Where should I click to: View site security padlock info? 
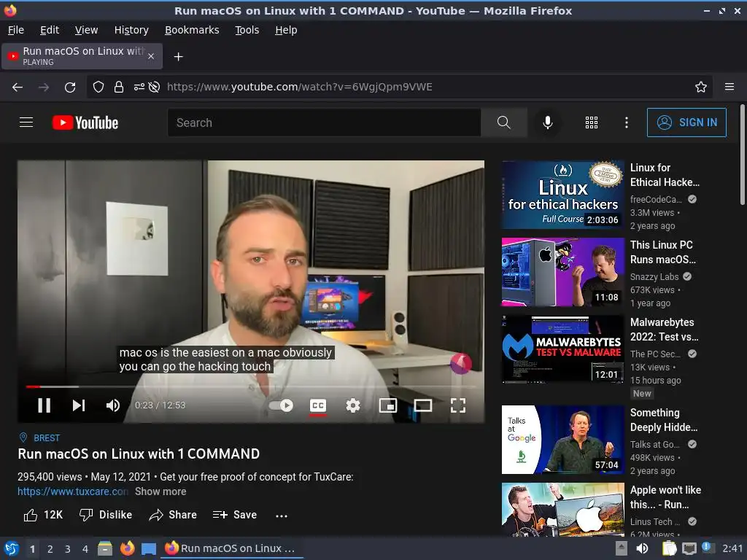pos(119,87)
